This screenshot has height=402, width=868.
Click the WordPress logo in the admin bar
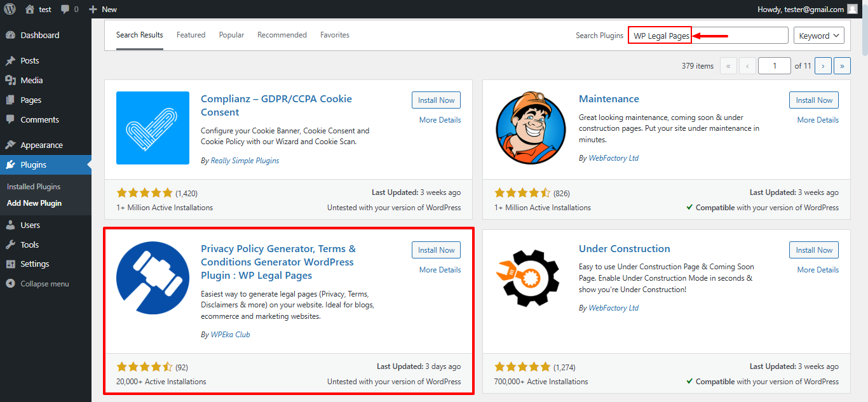(9, 9)
